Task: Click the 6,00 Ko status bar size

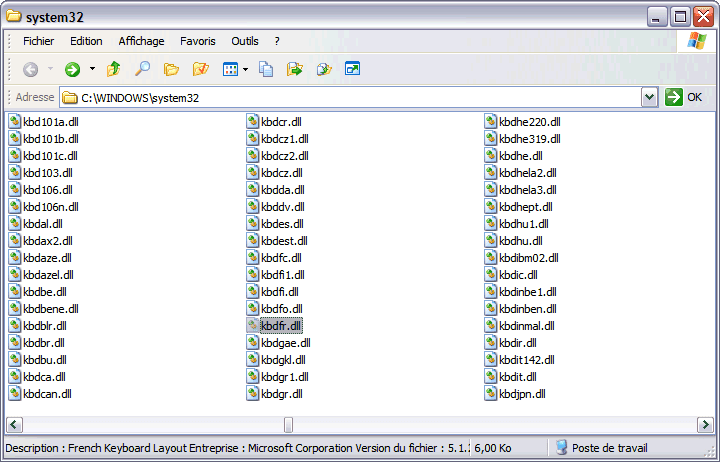Action: (x=493, y=448)
